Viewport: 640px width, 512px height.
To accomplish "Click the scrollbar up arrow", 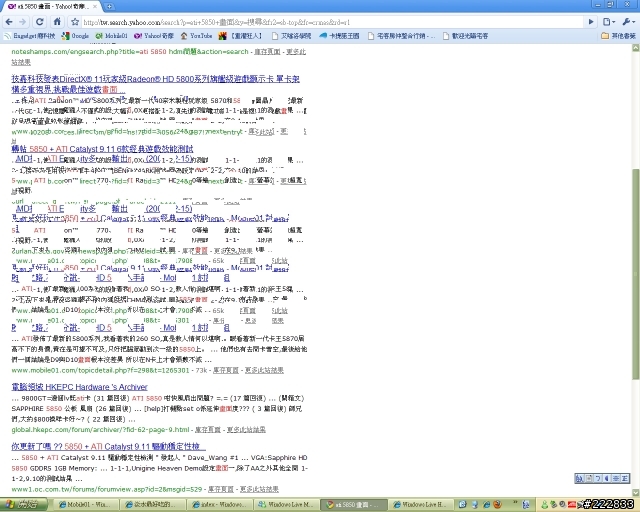I will click(636, 48).
